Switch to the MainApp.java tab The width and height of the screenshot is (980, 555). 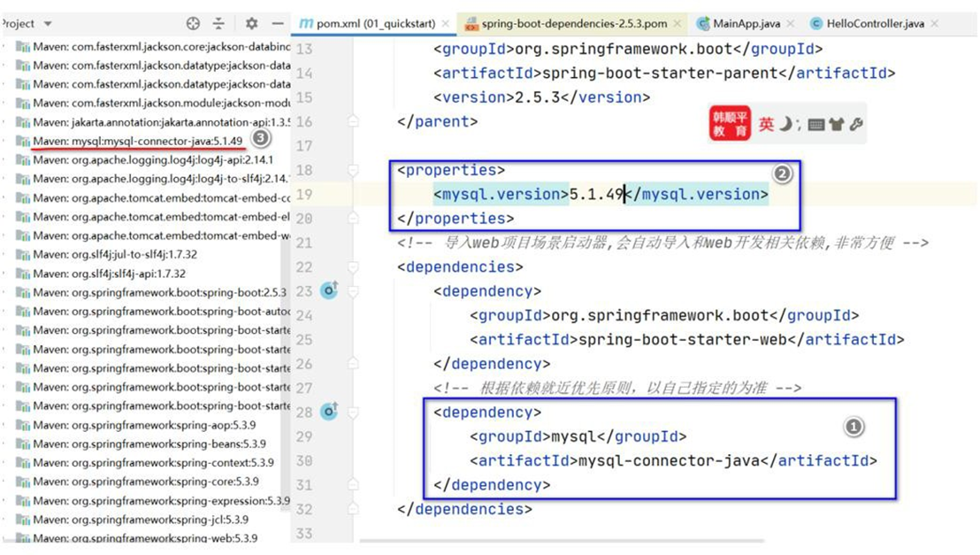tap(740, 24)
